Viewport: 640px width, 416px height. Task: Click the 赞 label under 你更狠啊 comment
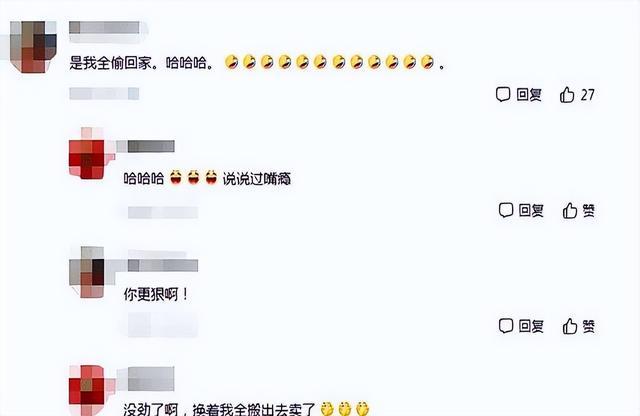[589, 326]
